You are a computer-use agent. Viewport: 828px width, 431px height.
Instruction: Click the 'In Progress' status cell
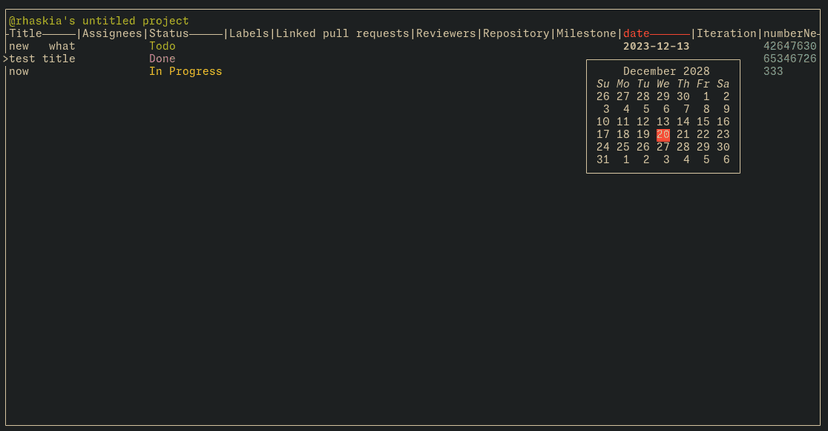[185, 72]
